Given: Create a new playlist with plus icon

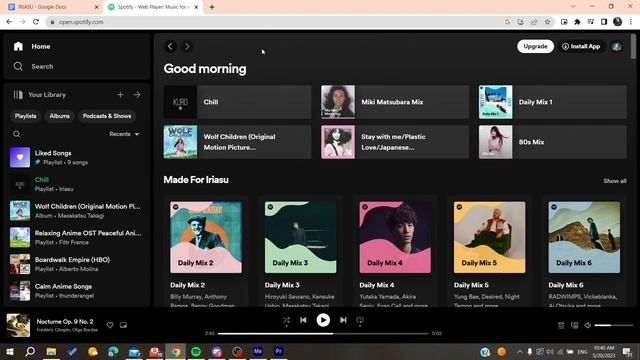Looking at the screenshot, I should tap(120, 95).
